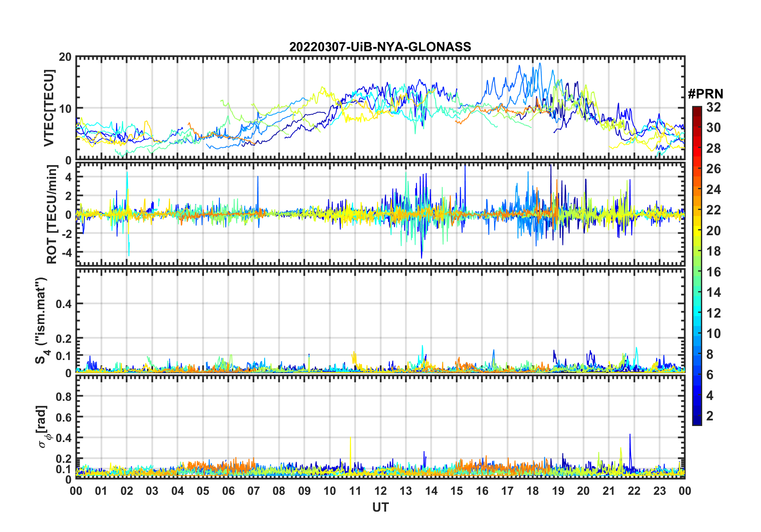Click the dark blue colorbar region near 2
Image resolution: width=761 pixels, height=532 pixels.
pos(697,416)
